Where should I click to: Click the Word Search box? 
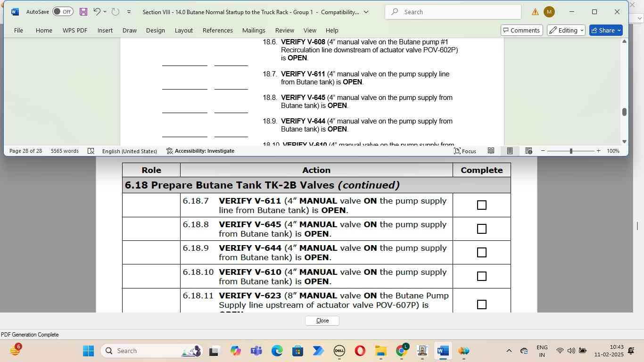coord(453,12)
